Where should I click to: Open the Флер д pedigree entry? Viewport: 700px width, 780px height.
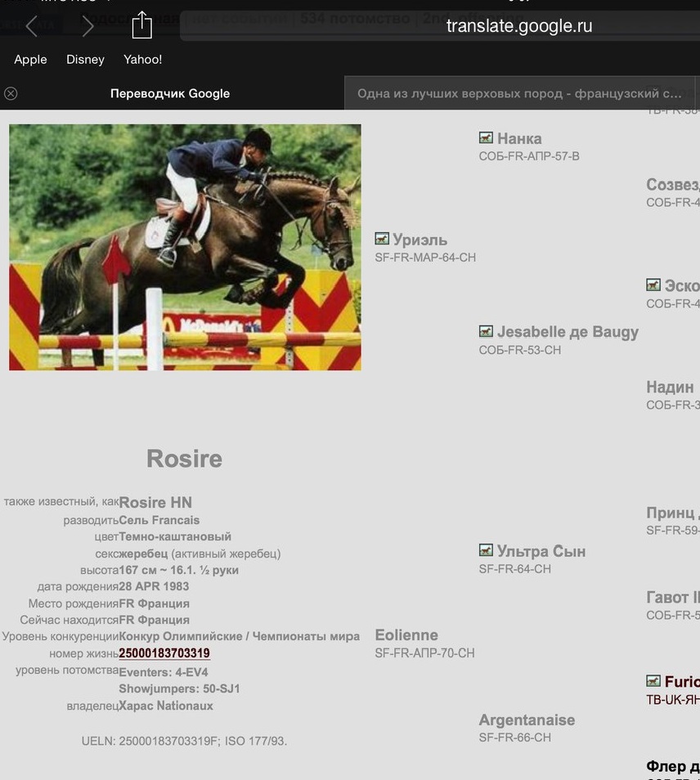click(673, 766)
